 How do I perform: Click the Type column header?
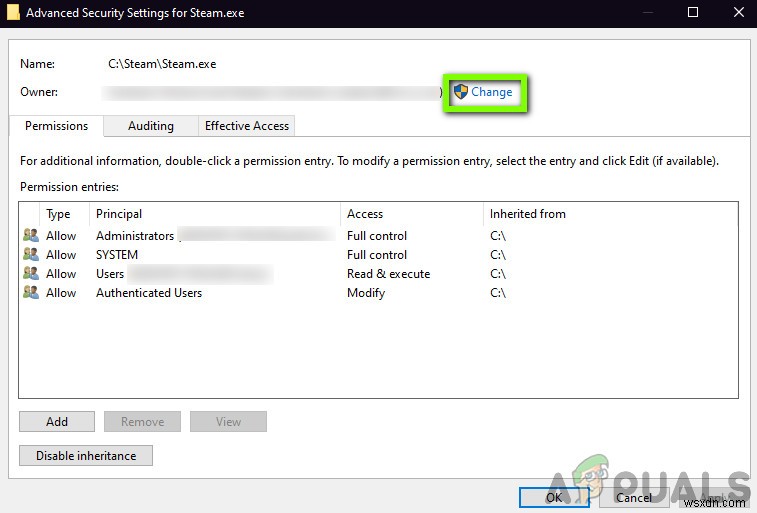pyautogui.click(x=64, y=214)
